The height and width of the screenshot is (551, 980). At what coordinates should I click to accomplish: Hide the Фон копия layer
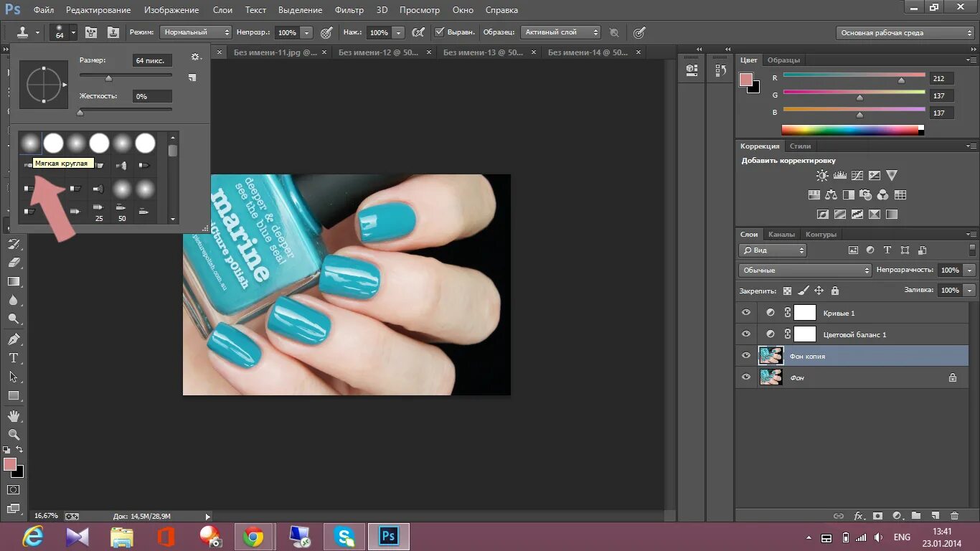tap(746, 356)
